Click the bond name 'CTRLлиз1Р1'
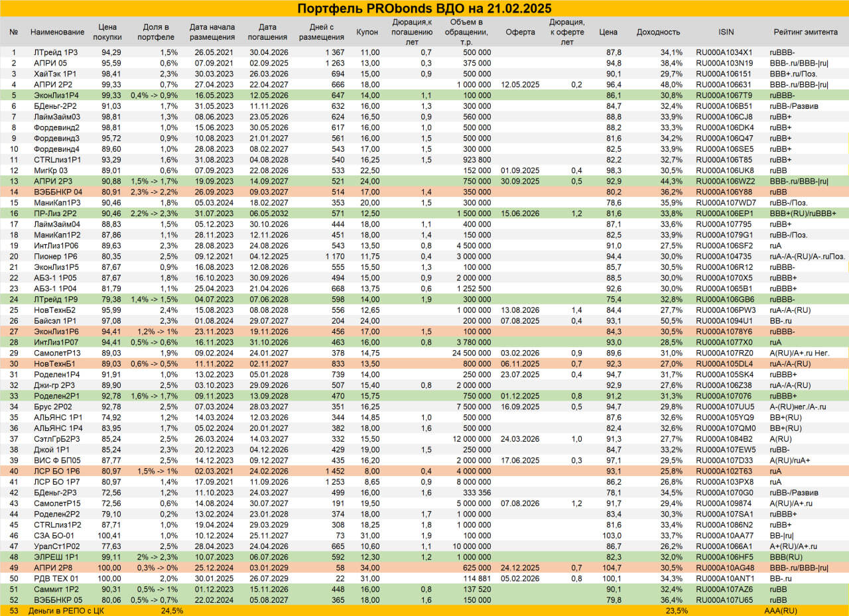Viewport: 849px width, 616px height. (x=57, y=160)
